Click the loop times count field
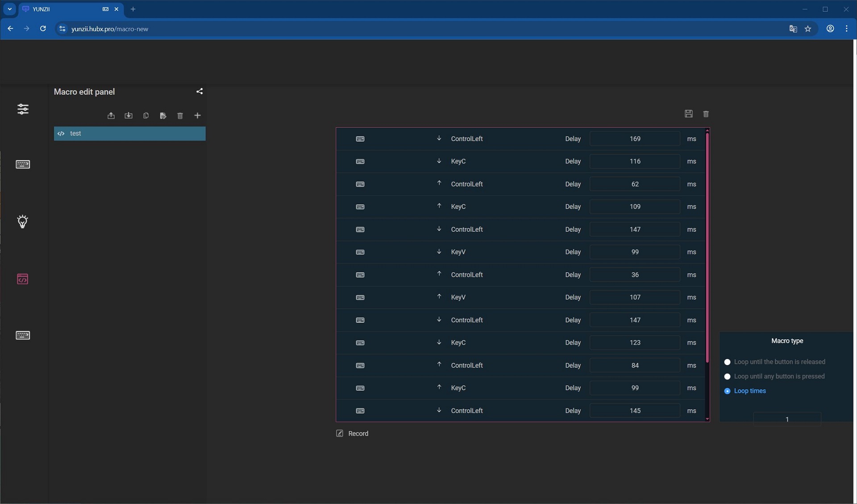 [787, 419]
